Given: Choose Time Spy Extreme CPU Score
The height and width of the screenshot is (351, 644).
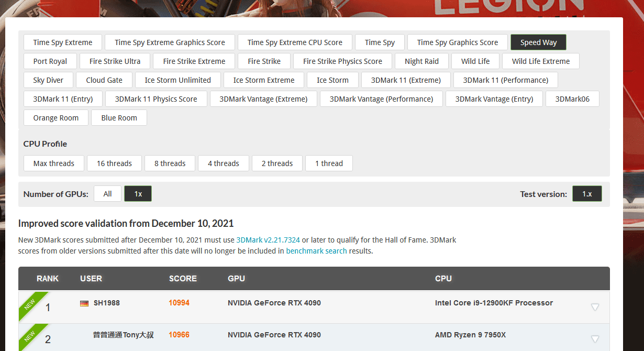Looking at the screenshot, I should (x=295, y=42).
